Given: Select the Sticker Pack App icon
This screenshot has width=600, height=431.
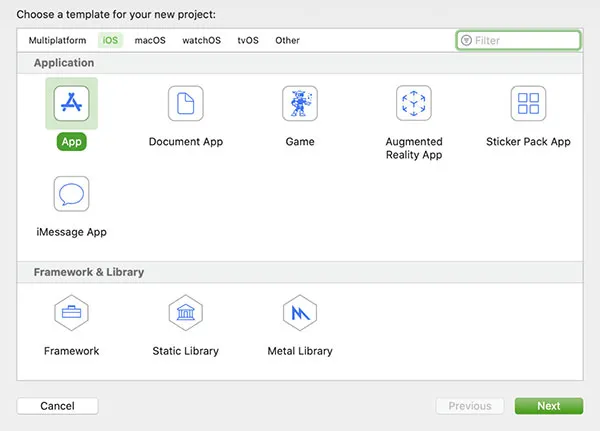Looking at the screenshot, I should [x=528, y=103].
